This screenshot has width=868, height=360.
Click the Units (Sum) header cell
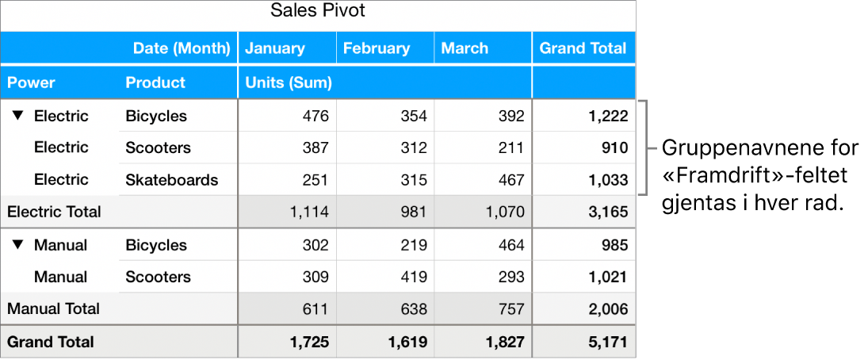coord(289,82)
